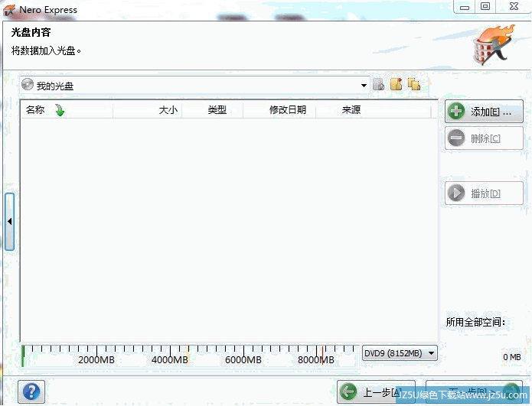Click the red capacity marker near 8000MB

pos(322,356)
